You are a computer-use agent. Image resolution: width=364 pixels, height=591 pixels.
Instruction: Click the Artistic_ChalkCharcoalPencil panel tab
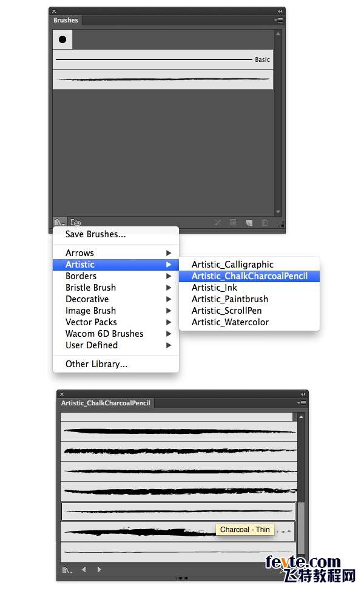coord(106,403)
